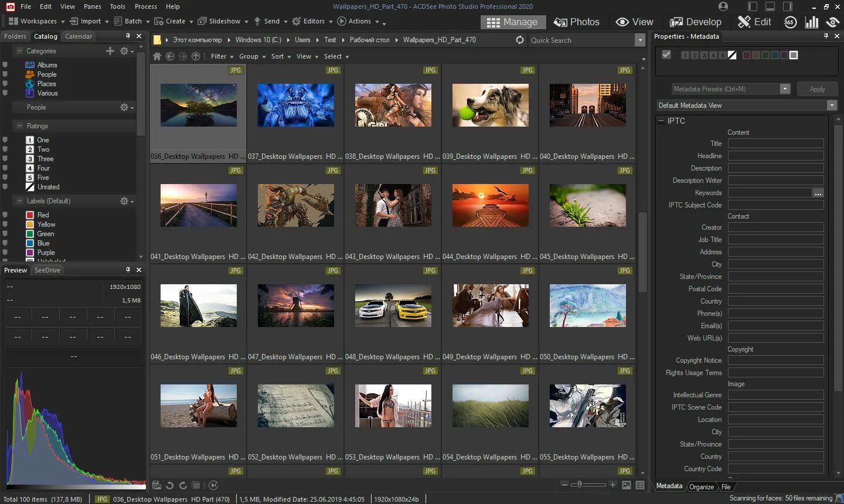Switch to the Folders tab
The height and width of the screenshot is (504, 844).
15,36
